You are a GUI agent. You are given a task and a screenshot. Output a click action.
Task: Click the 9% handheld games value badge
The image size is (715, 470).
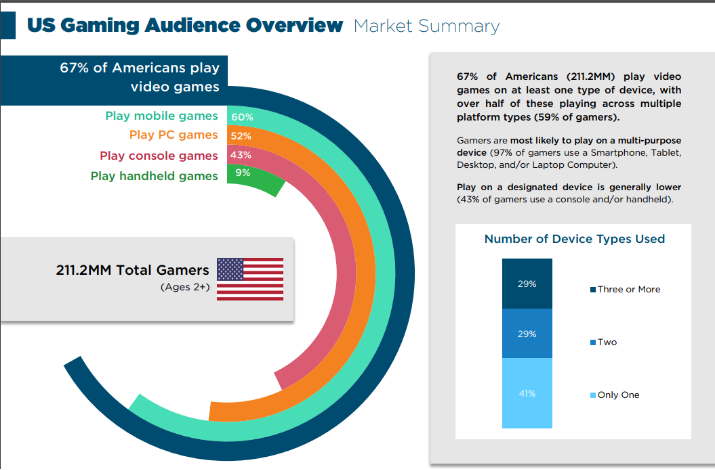click(242, 176)
